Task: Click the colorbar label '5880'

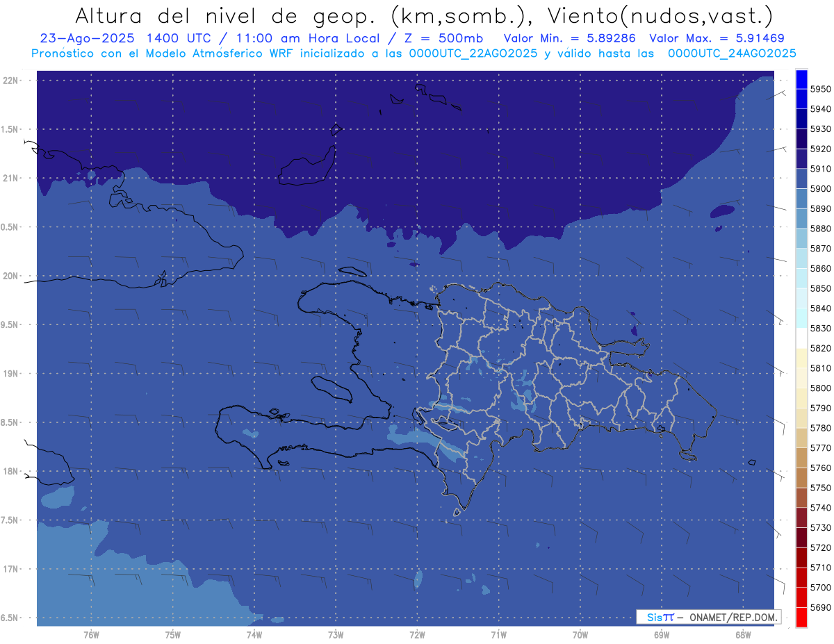Action: tap(821, 229)
